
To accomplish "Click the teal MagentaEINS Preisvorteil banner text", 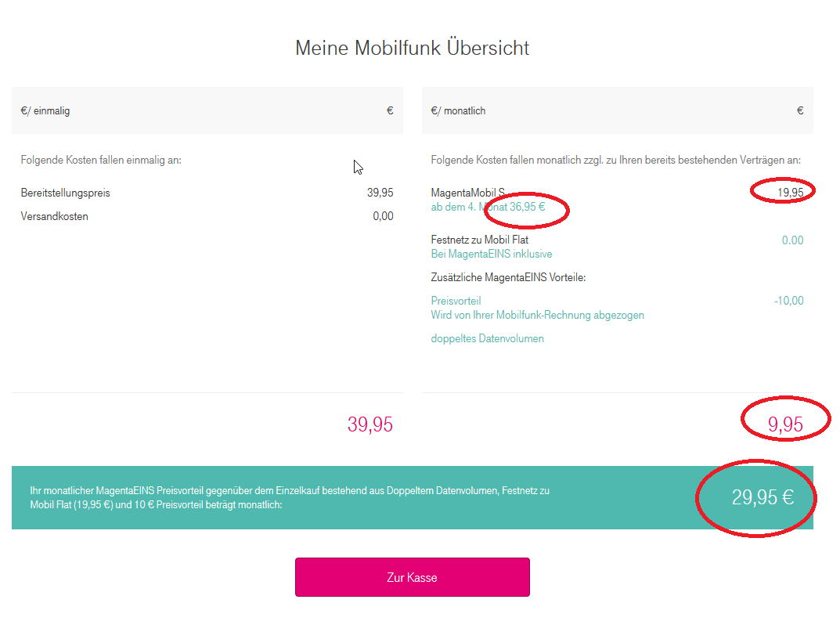I will (290, 498).
